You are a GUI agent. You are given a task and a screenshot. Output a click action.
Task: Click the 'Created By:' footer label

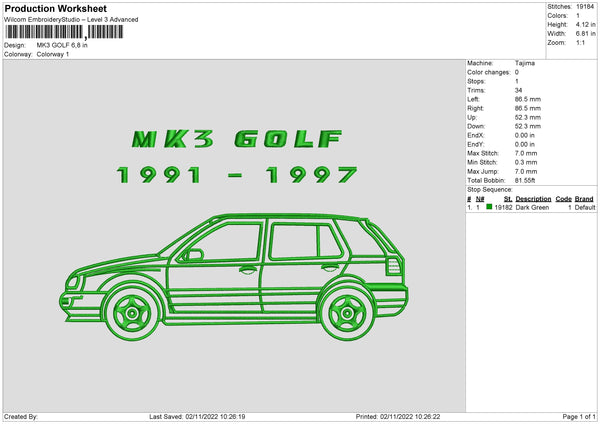pos(21,417)
